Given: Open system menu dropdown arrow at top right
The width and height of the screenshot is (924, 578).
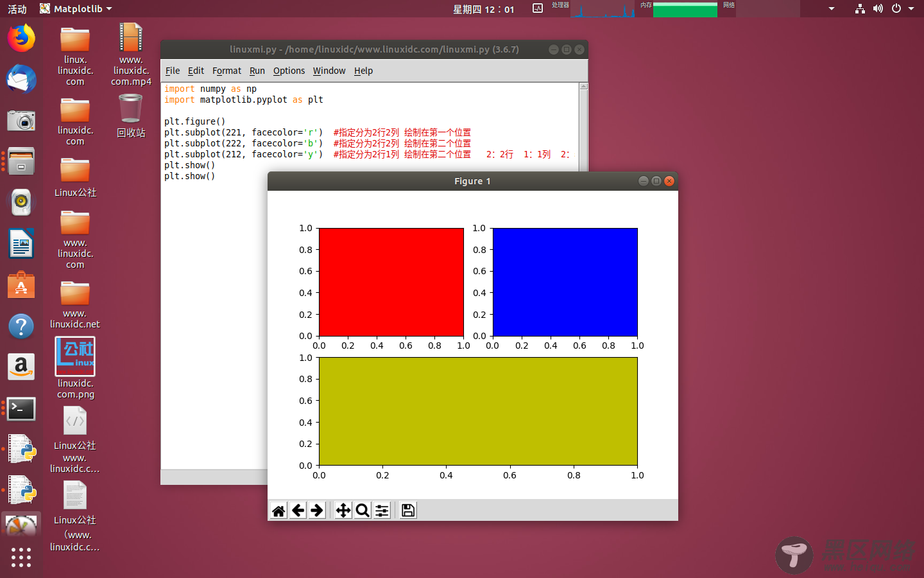Looking at the screenshot, I should tap(911, 9).
